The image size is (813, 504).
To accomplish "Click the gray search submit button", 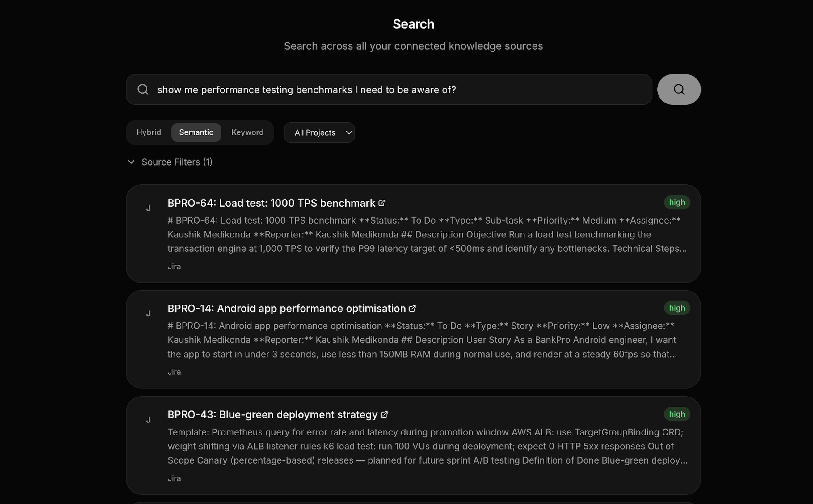I will (x=679, y=89).
